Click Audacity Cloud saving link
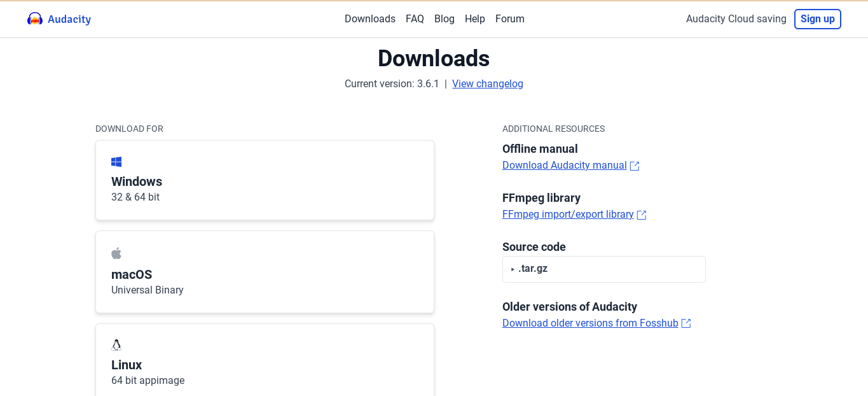Image resolution: width=868 pixels, height=396 pixels. tap(736, 19)
